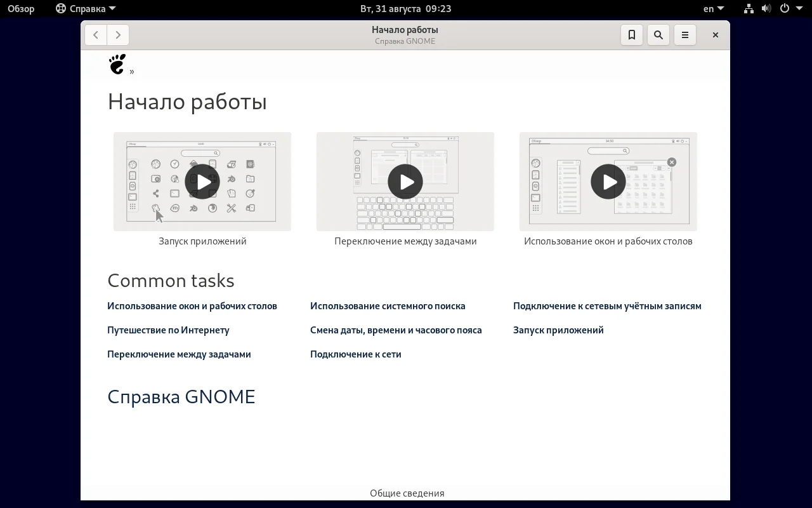The width and height of the screenshot is (812, 508).
Task: Open the bookmarks panel in Help
Action: [631, 35]
